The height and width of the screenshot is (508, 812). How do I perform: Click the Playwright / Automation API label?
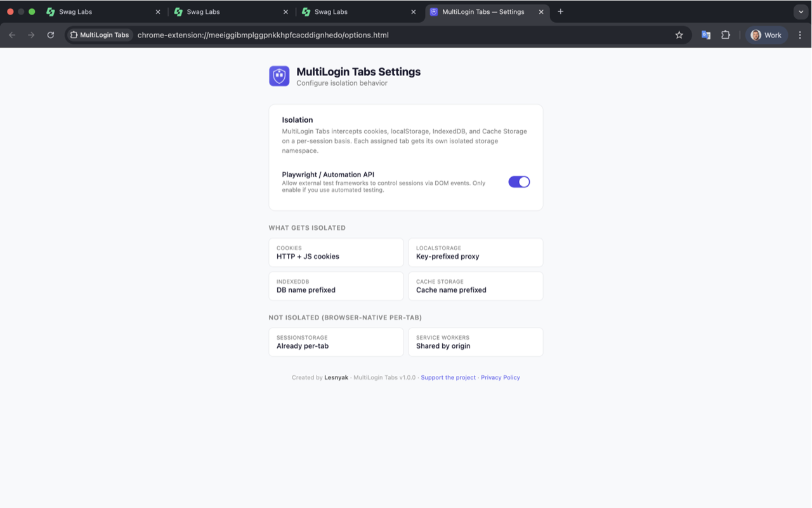coord(328,175)
